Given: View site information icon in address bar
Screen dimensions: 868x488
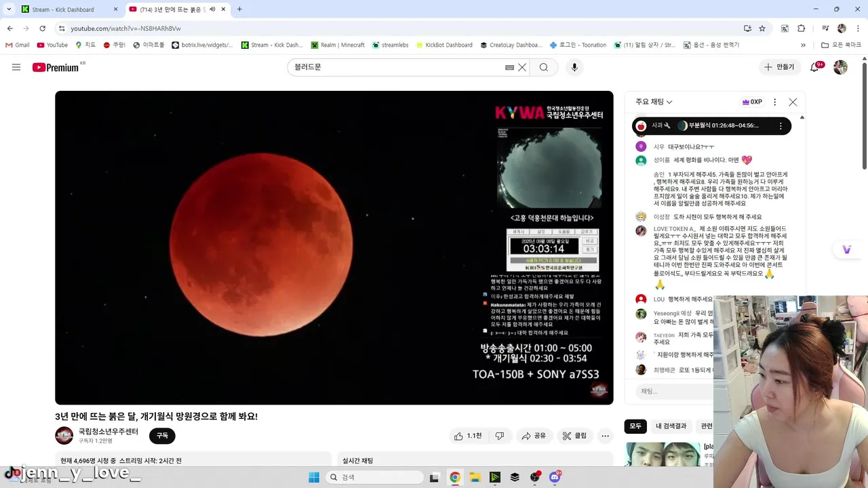Looking at the screenshot, I should [62, 28].
